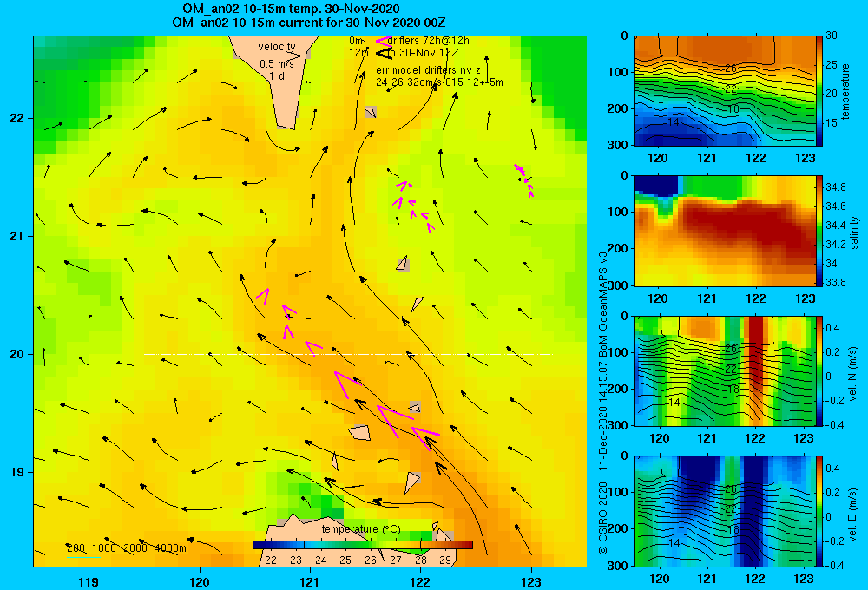
Task: Select the main temperature (°C) colorbar
Action: coord(363,545)
